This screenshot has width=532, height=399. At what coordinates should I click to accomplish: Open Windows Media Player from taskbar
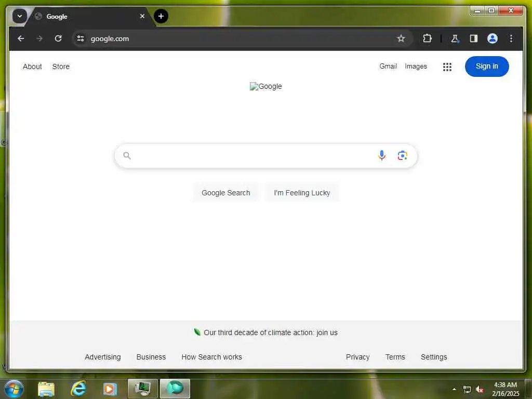click(x=110, y=389)
